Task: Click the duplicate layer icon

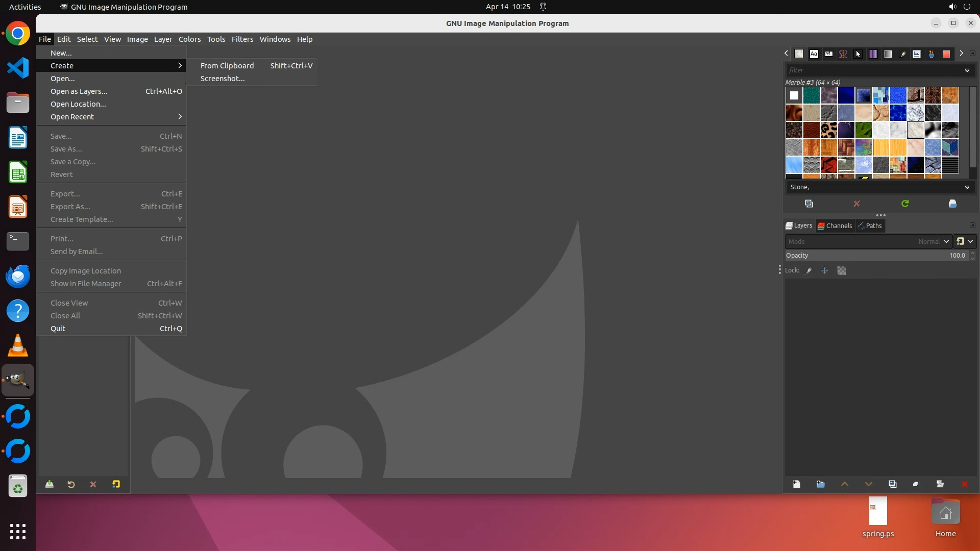Action: pyautogui.click(x=892, y=484)
